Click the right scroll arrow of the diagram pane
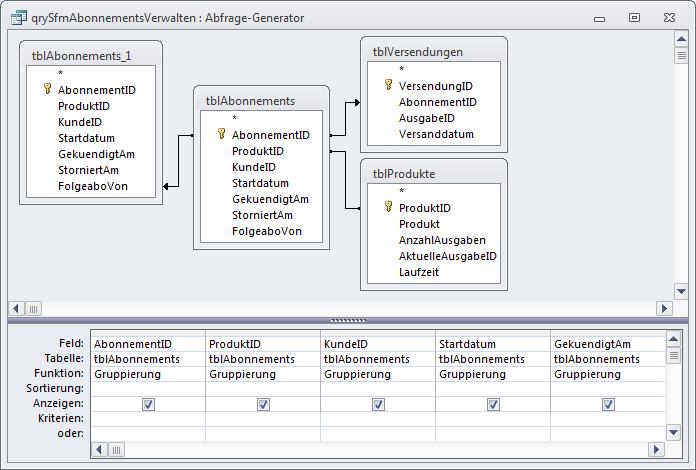This screenshot has height=470, width=696. (663, 308)
